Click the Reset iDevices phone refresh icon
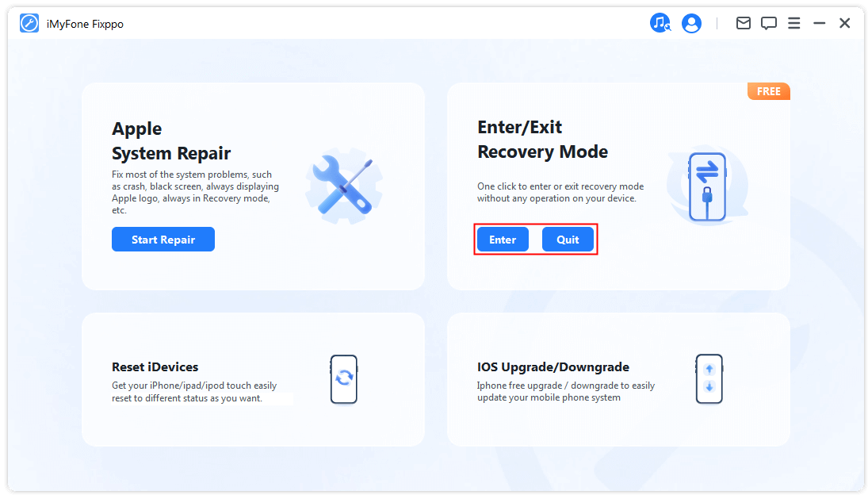Screen dimensions: 868x495 pyautogui.click(x=344, y=379)
